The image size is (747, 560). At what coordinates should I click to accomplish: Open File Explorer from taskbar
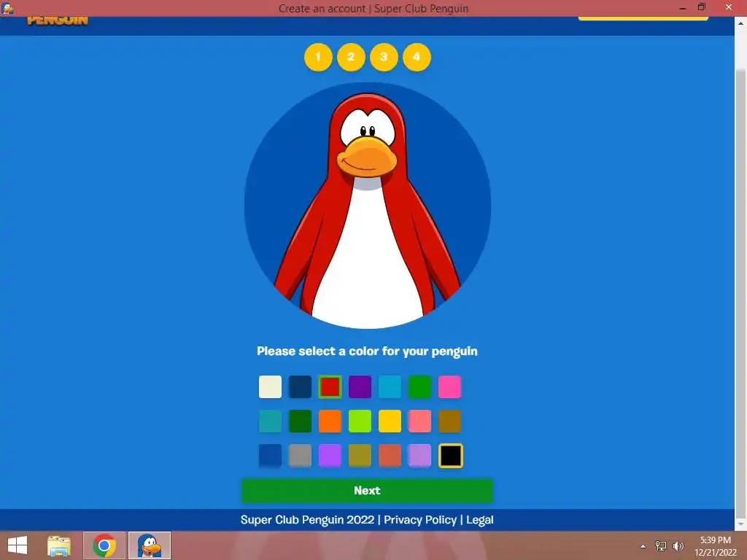pyautogui.click(x=59, y=545)
